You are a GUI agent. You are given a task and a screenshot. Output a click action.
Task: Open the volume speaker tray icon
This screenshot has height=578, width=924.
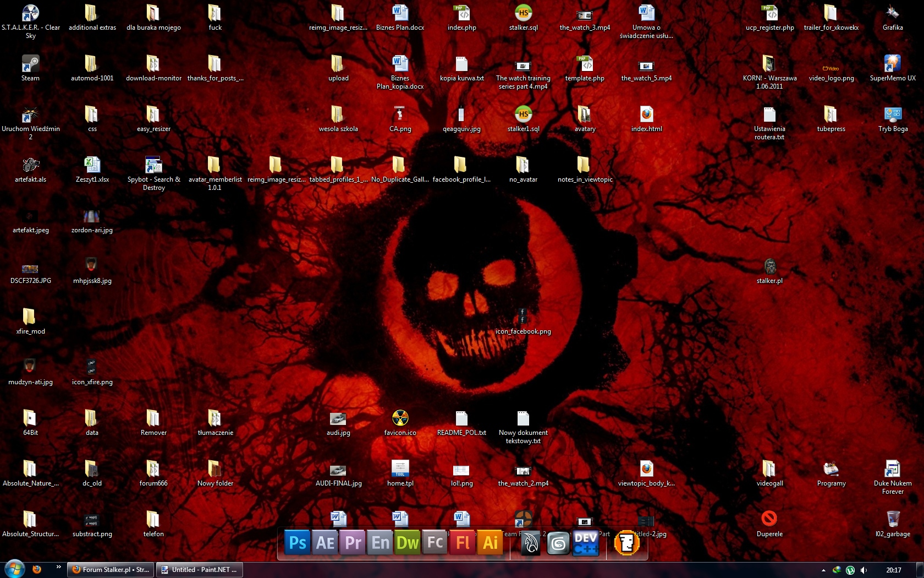[x=864, y=570]
